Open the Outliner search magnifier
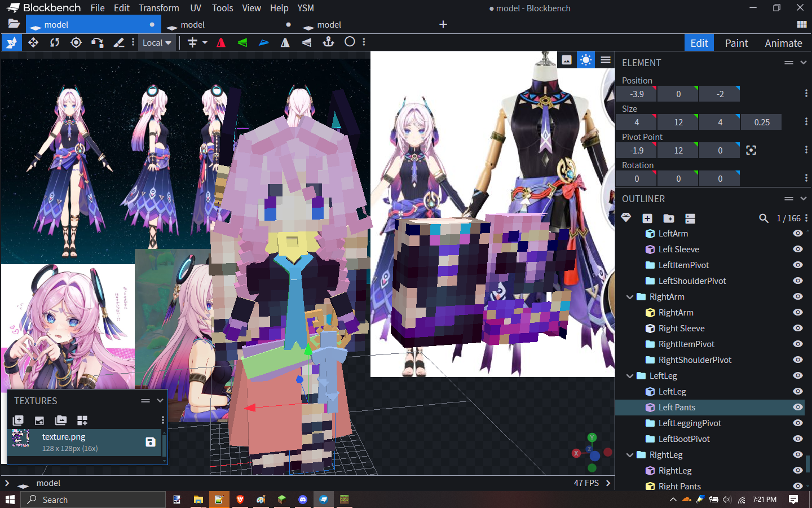Viewport: 812px width, 508px height. (764, 218)
